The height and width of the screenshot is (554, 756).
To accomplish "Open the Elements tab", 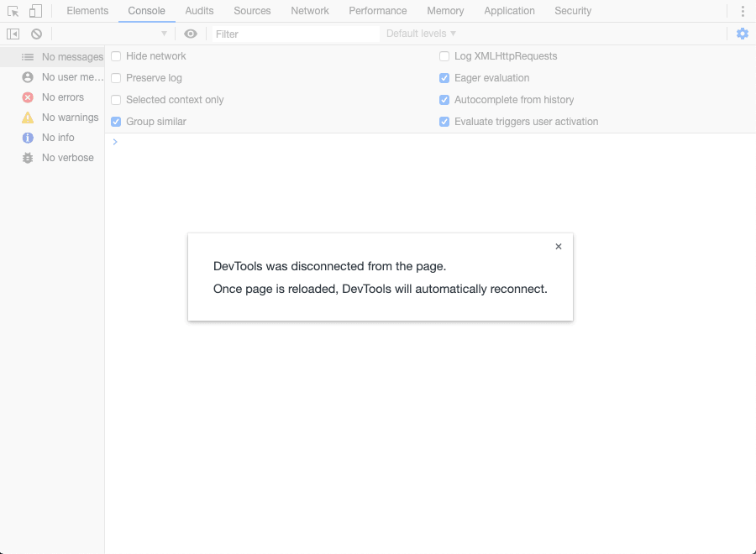I will [87, 11].
